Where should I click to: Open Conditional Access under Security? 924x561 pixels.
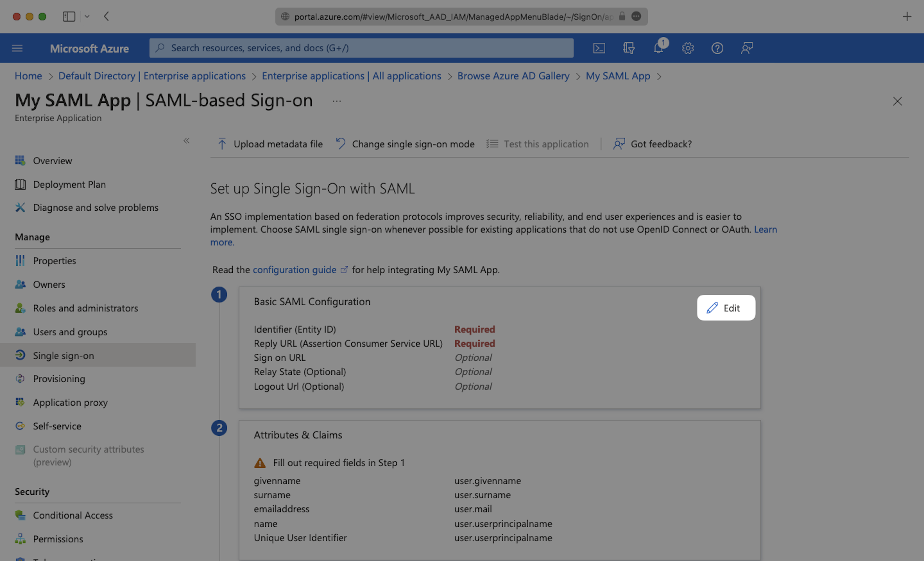(73, 515)
